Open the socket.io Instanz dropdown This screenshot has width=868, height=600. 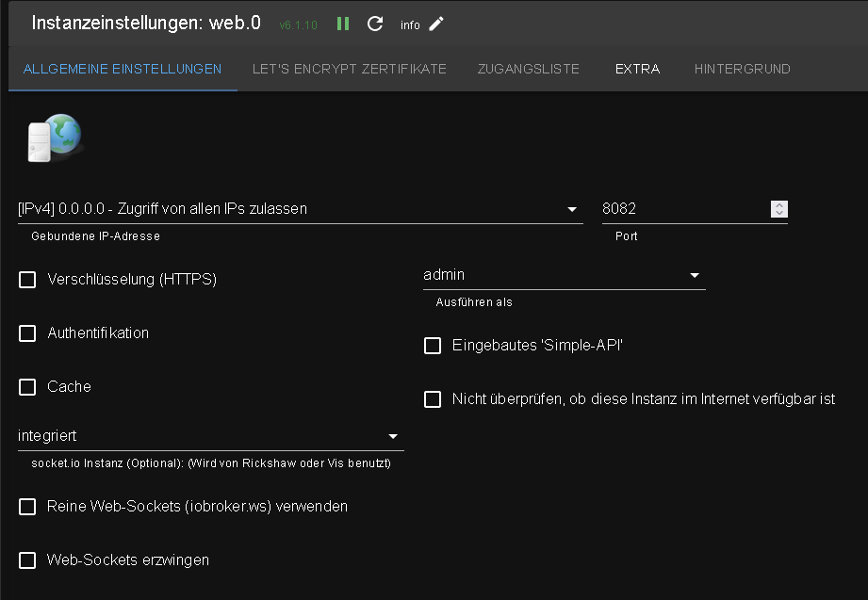(x=210, y=436)
